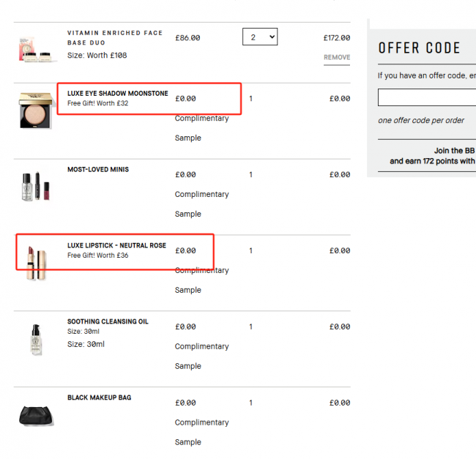The image size is (476, 459).
Task: Click the Luxe Lipstick Neutral Rose image
Action: (x=37, y=263)
